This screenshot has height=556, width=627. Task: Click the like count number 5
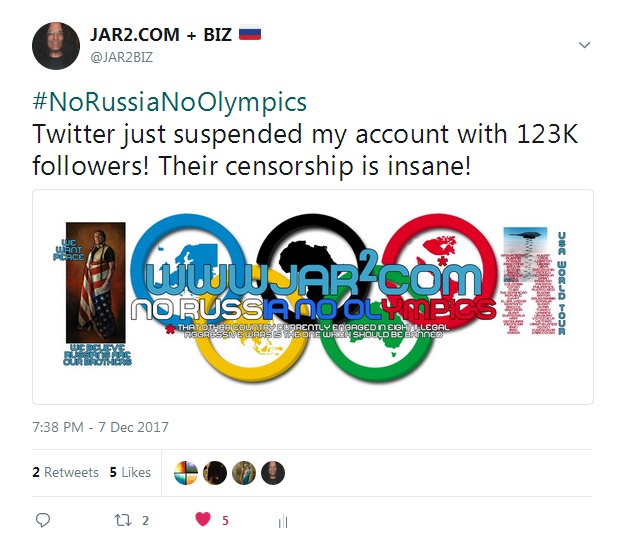tap(225, 521)
